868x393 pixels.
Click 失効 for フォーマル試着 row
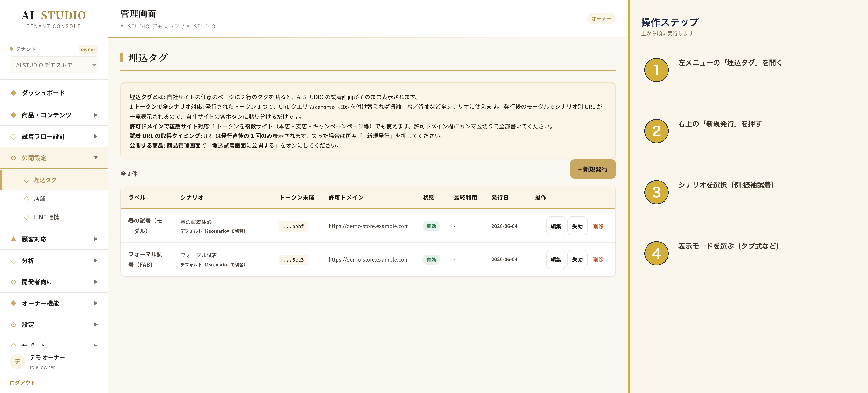(577, 260)
